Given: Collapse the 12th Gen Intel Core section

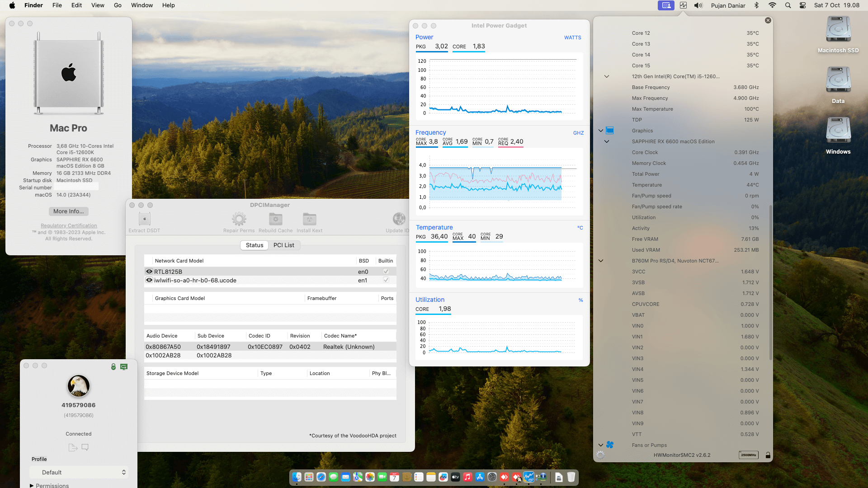Looking at the screenshot, I should click(x=607, y=76).
